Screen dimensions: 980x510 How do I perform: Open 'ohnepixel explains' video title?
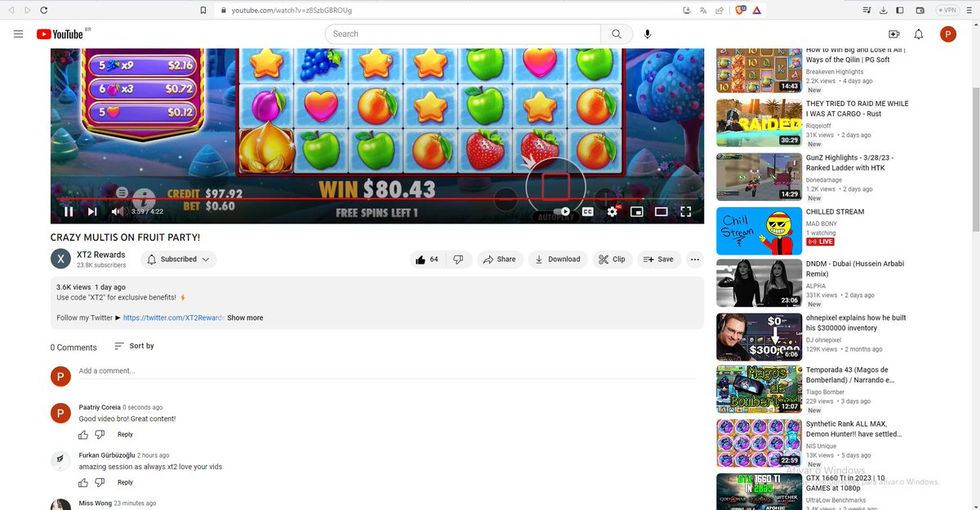(856, 323)
